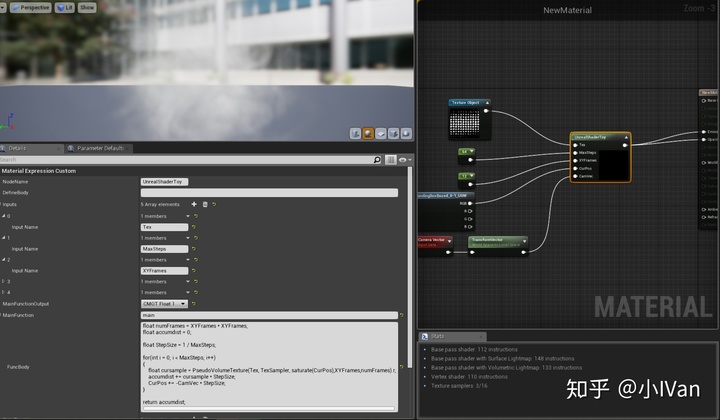
Task: Add element to Inputs array
Action: click(194, 204)
